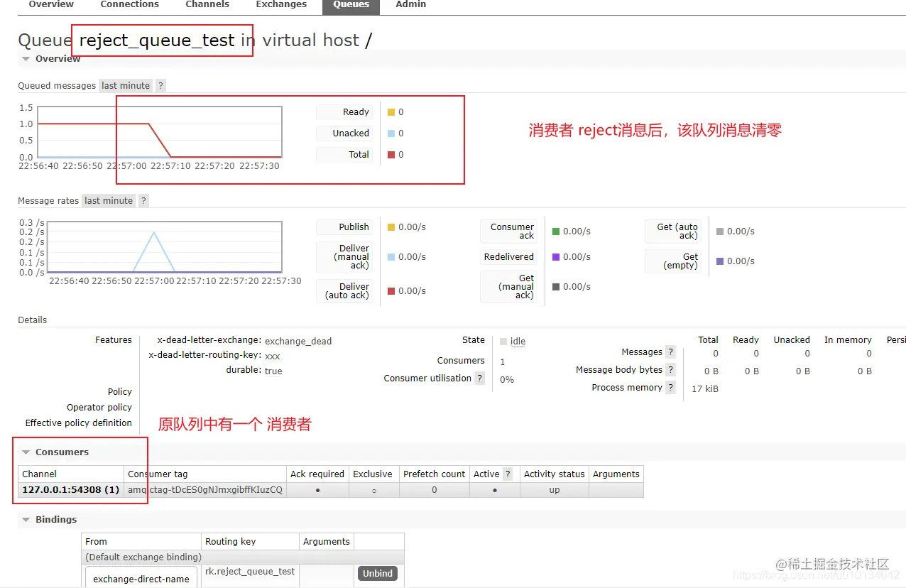The image size is (906, 588).
Task: Click the gray Get (auto ack) swatch
Action: (720, 232)
